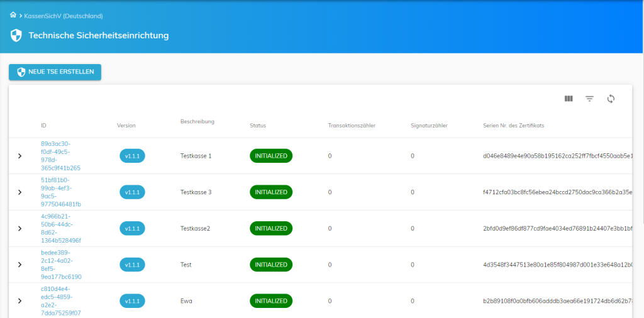Click the Status column header
The width and height of the screenshot is (644, 318).
tap(258, 125)
